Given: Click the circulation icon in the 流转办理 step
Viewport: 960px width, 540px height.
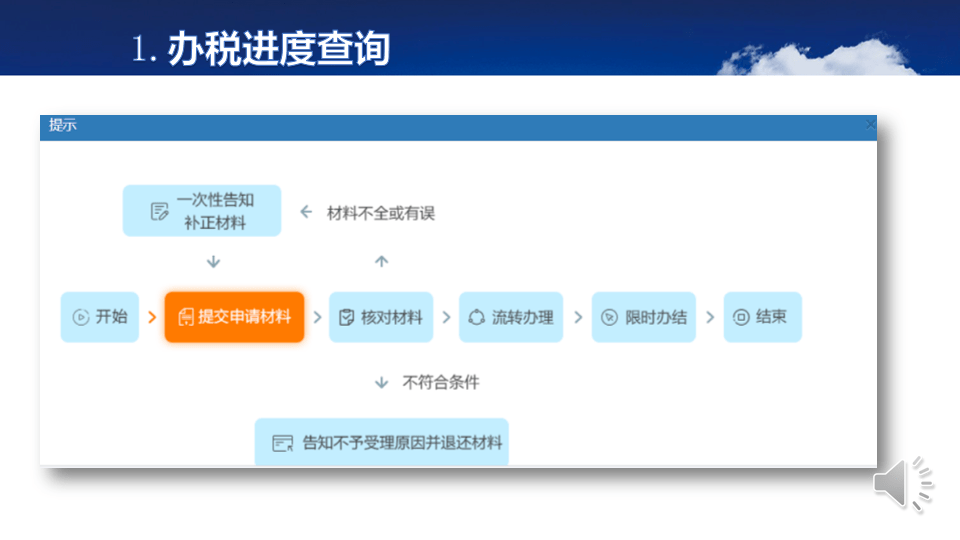Looking at the screenshot, I should tap(476, 317).
